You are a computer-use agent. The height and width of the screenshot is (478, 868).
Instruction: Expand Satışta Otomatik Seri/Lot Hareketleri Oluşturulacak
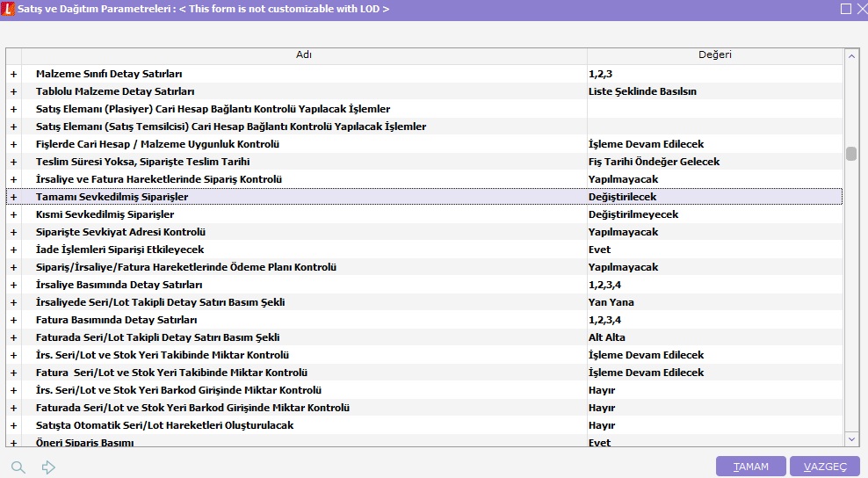13,425
